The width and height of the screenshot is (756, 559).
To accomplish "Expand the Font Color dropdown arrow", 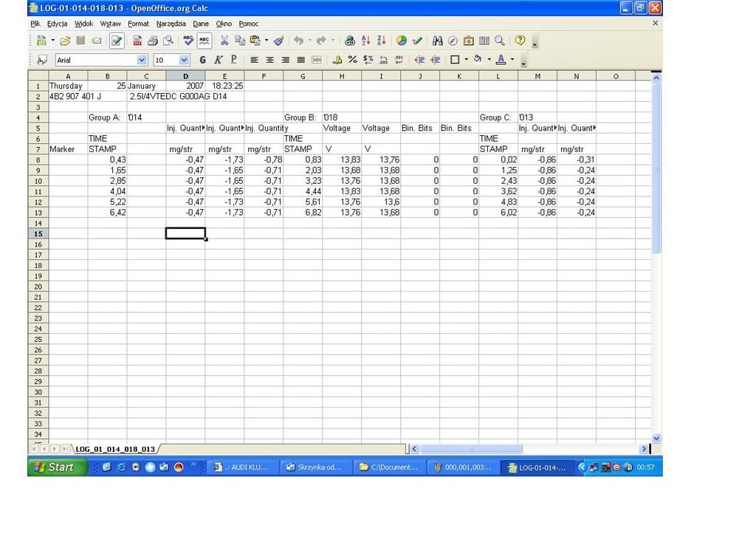I will (512, 60).
